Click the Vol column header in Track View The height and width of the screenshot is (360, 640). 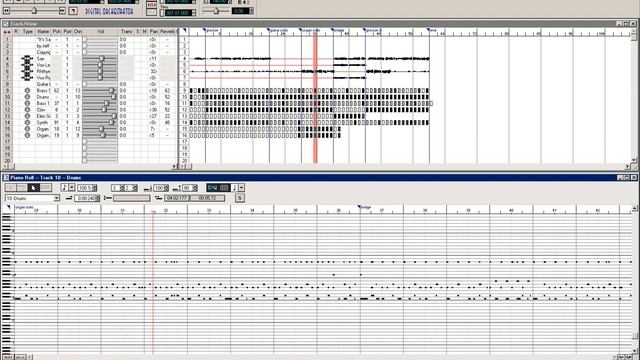pos(100,31)
